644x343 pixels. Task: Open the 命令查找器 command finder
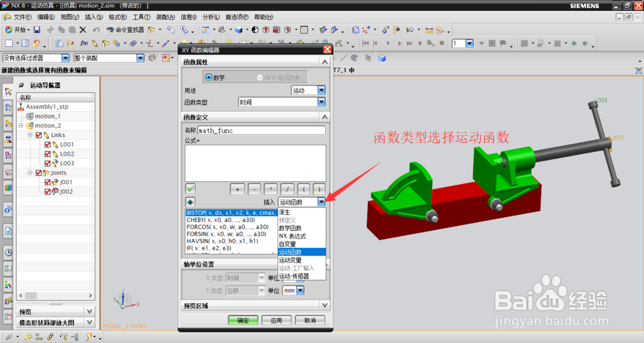point(126,30)
